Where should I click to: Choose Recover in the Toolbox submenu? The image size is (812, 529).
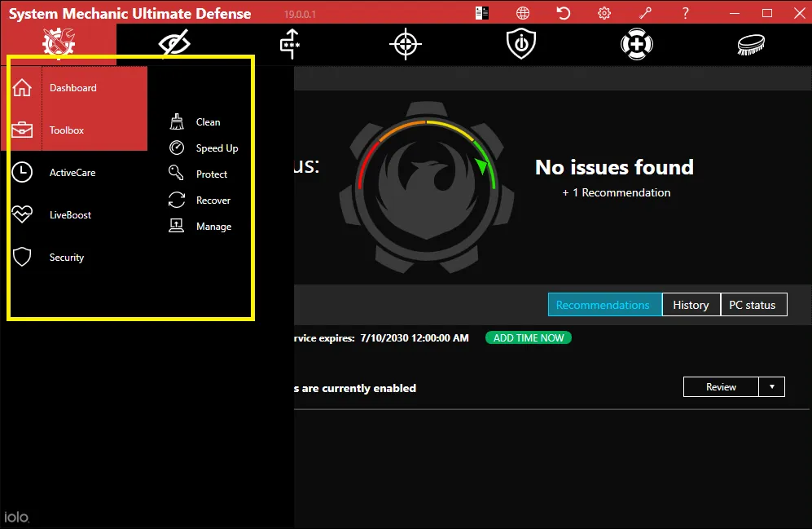[213, 201]
